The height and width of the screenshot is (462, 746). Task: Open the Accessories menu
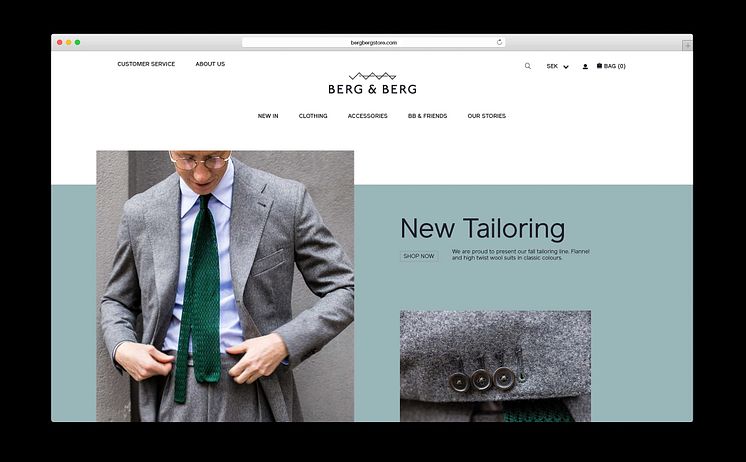coord(368,116)
